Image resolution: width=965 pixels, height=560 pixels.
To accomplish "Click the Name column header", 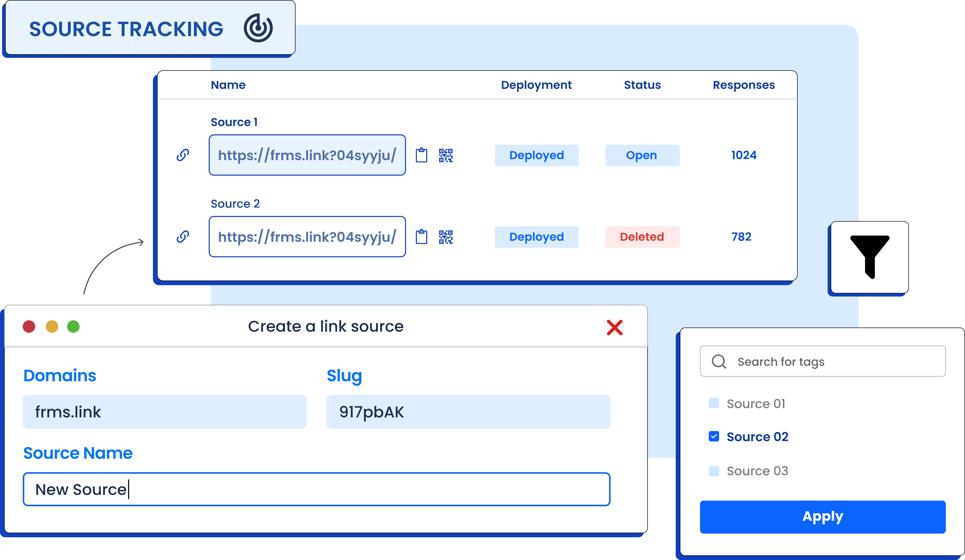I will (x=228, y=85).
